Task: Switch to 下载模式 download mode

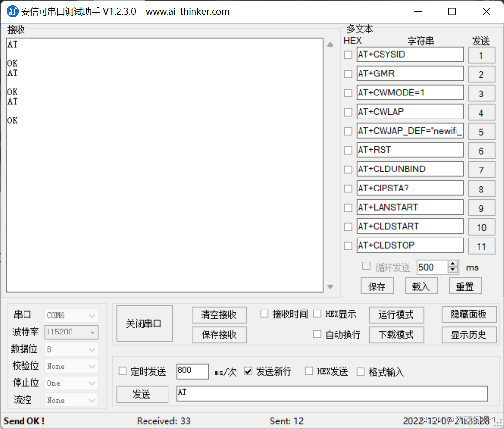Action: click(396, 334)
